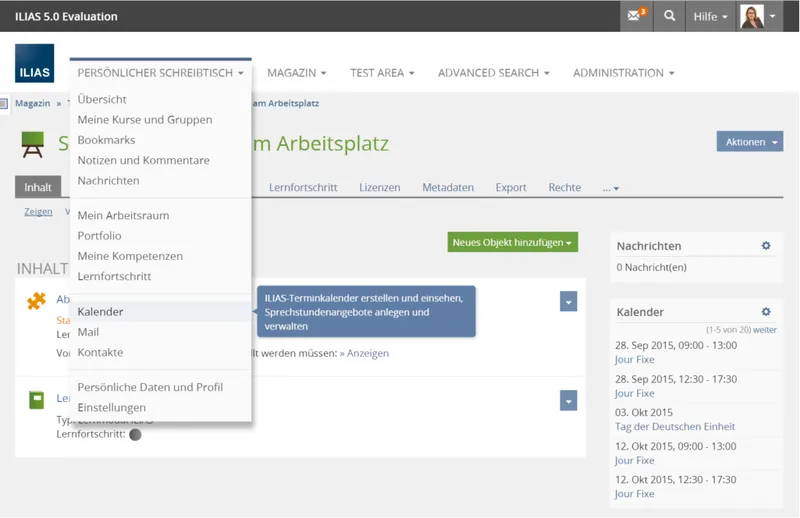Choose Notizen und Kommentare
The height and width of the screenshot is (518, 800).
[x=143, y=160]
